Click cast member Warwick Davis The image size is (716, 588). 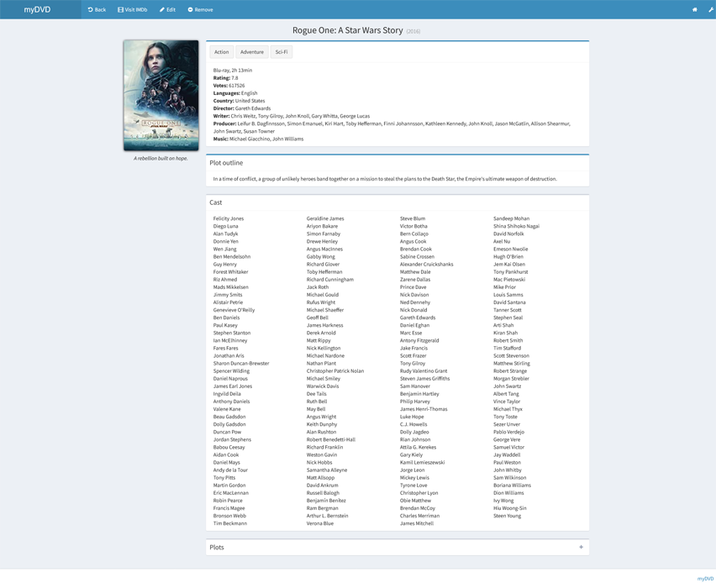[x=323, y=386]
